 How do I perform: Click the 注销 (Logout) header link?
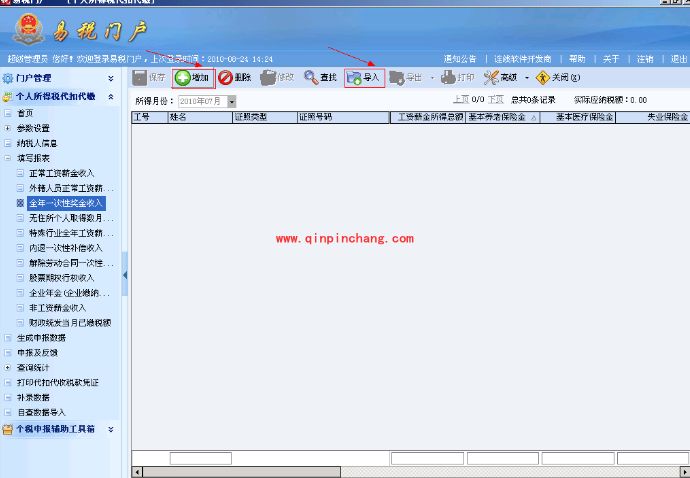(x=645, y=59)
